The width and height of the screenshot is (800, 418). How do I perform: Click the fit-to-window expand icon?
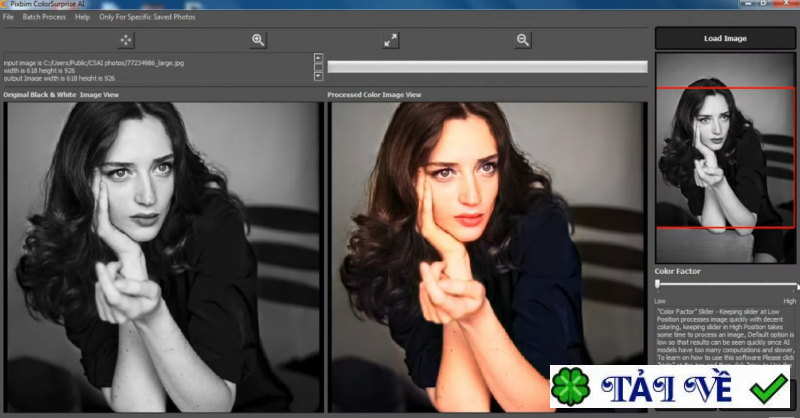[x=390, y=40]
